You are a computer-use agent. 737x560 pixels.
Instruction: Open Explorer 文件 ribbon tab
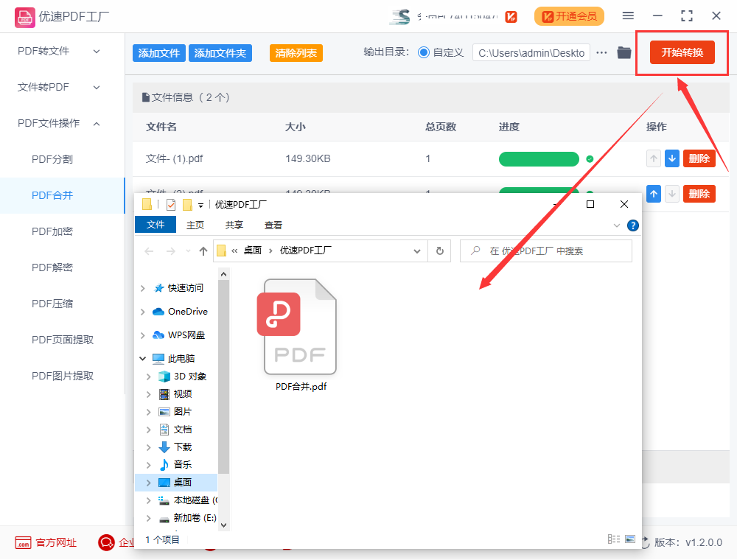(156, 225)
